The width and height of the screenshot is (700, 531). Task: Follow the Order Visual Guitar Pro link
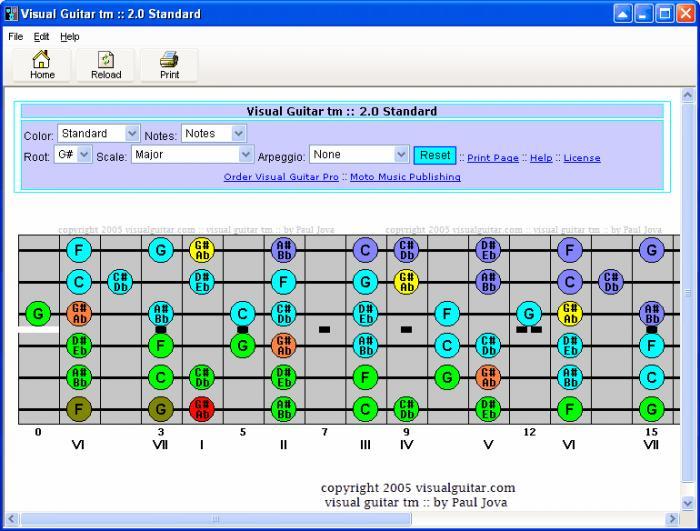point(281,177)
